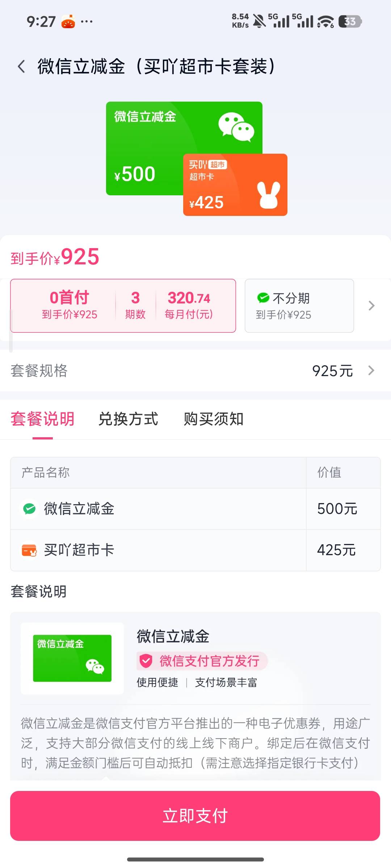Viewport: 391px width, 868px height.
Task: Tap the 微信支付官方发行 badge
Action: tap(202, 661)
